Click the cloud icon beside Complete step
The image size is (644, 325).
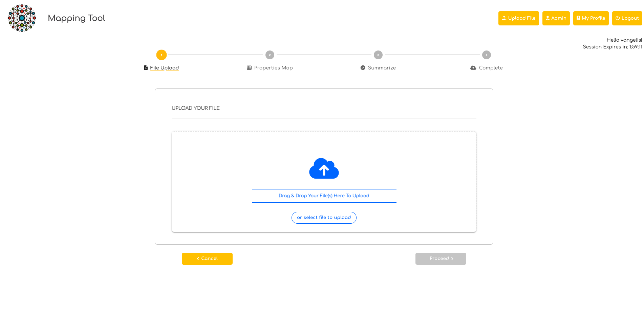[473, 67]
